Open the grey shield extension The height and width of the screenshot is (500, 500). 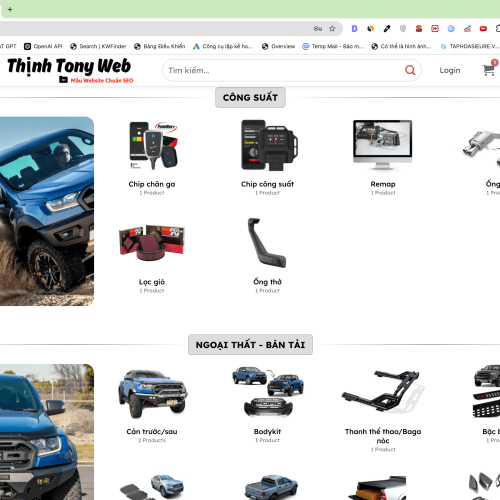(x=403, y=29)
